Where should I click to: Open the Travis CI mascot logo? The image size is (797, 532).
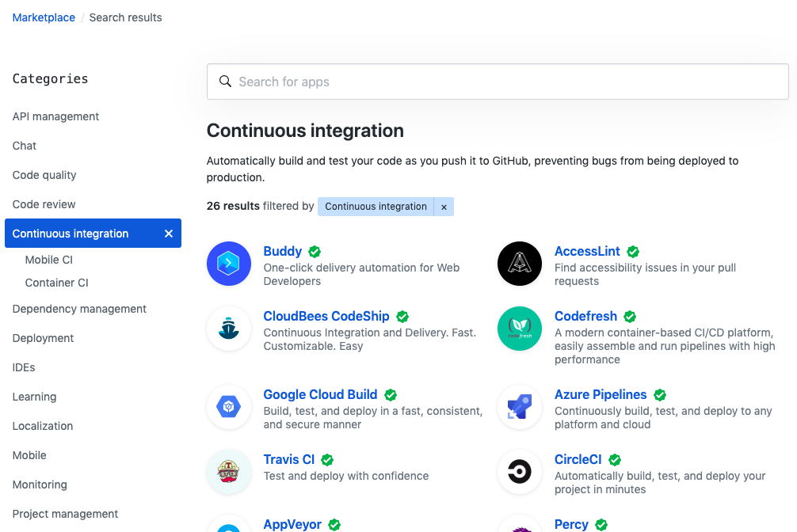229,472
